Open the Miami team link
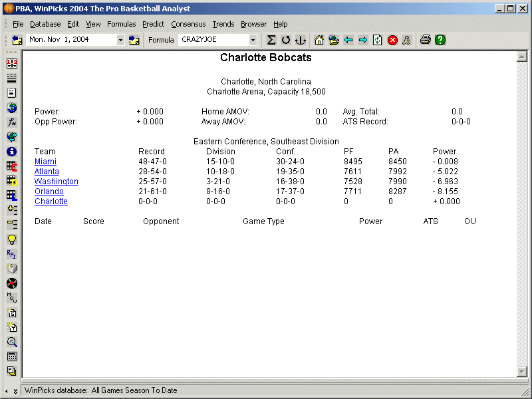The image size is (532, 399). point(45,162)
